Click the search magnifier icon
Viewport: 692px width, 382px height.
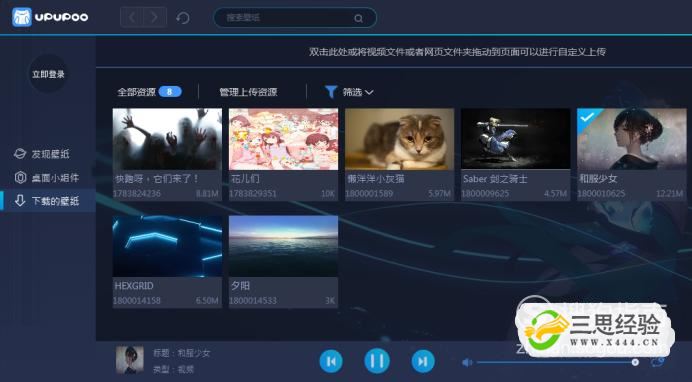(x=358, y=18)
